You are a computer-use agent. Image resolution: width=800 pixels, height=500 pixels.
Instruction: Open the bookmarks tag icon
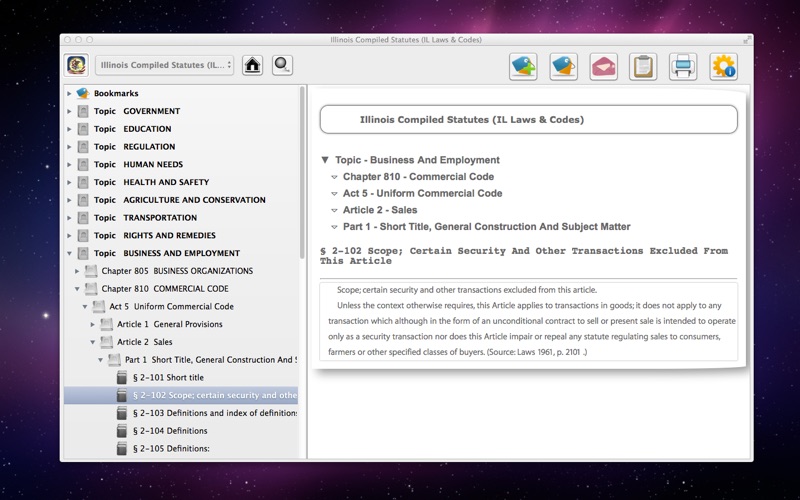[x=563, y=66]
